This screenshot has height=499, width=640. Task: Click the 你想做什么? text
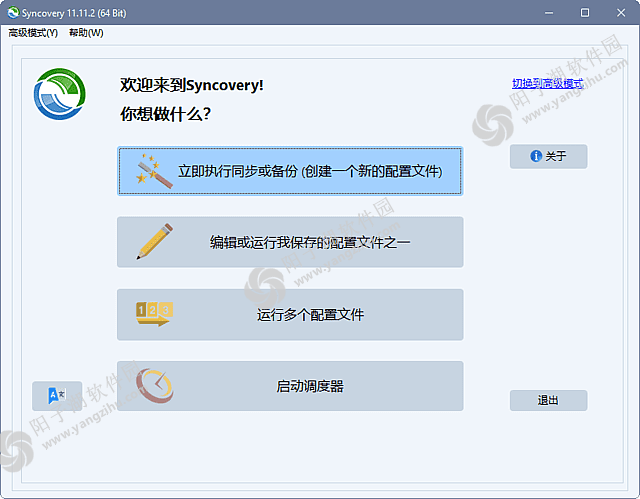pyautogui.click(x=165, y=114)
